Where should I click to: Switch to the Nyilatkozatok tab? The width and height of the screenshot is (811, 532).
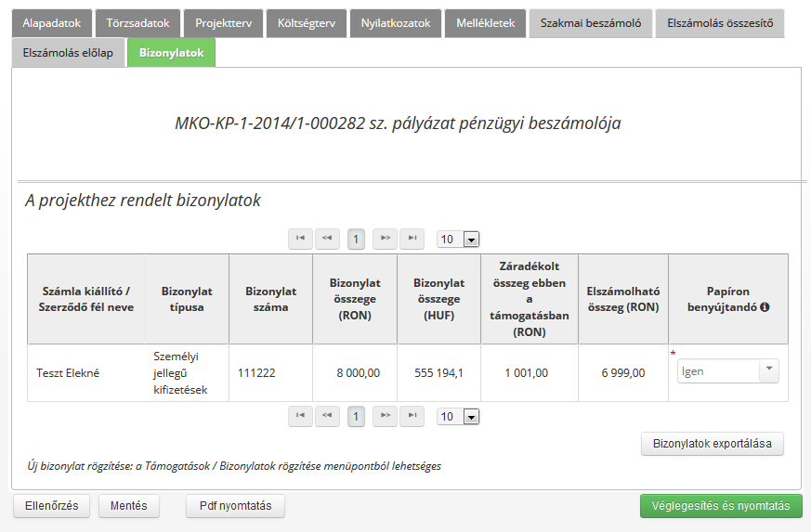pyautogui.click(x=396, y=23)
